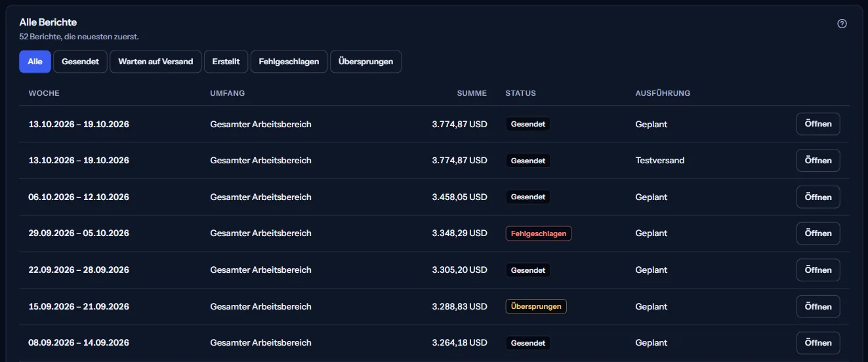Screen dimensions: 868x362
Task: Click Geplant in the 3.264,18 USD row
Action: 651,342
